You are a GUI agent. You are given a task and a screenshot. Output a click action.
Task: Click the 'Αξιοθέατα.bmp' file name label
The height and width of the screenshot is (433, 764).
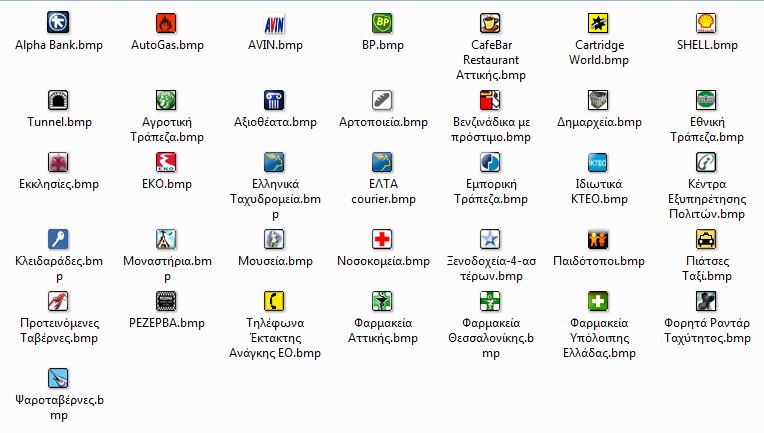tap(275, 122)
